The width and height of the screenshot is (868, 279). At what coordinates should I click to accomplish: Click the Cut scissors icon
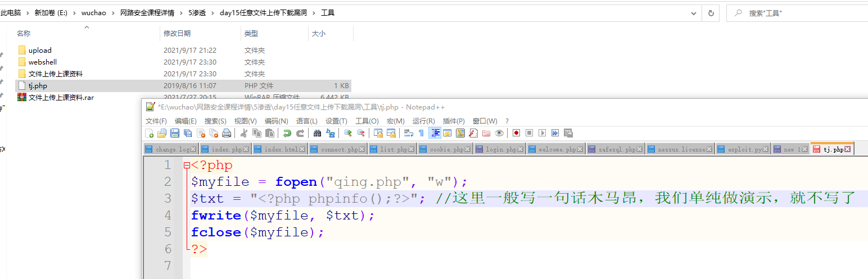pyautogui.click(x=244, y=133)
